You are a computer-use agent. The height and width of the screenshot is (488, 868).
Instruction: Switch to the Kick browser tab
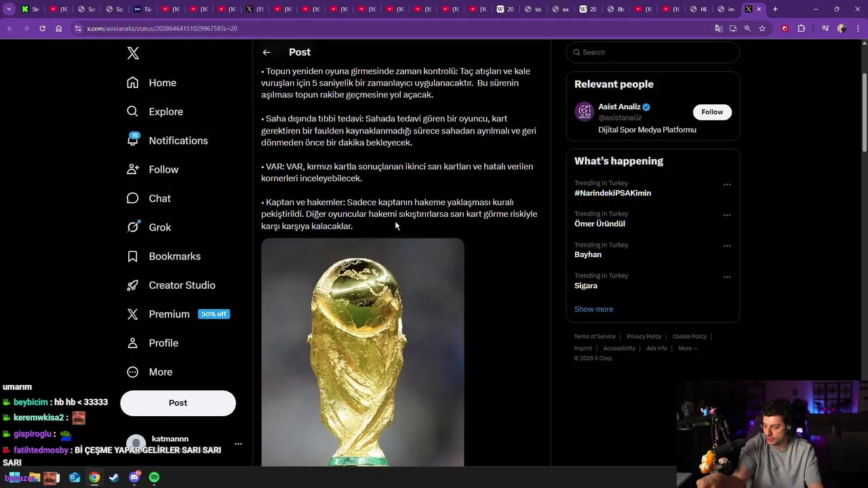pyautogui.click(x=31, y=9)
